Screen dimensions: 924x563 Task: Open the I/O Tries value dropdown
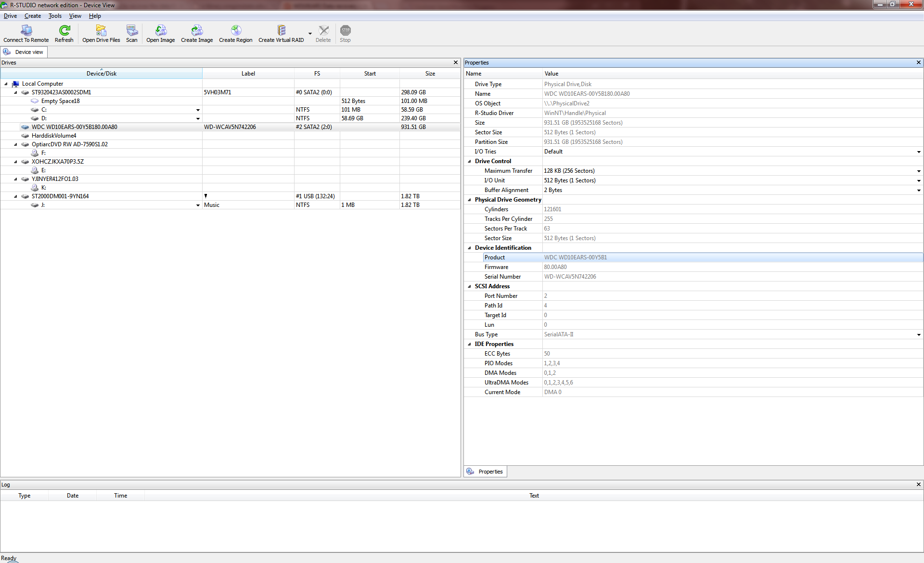click(919, 152)
